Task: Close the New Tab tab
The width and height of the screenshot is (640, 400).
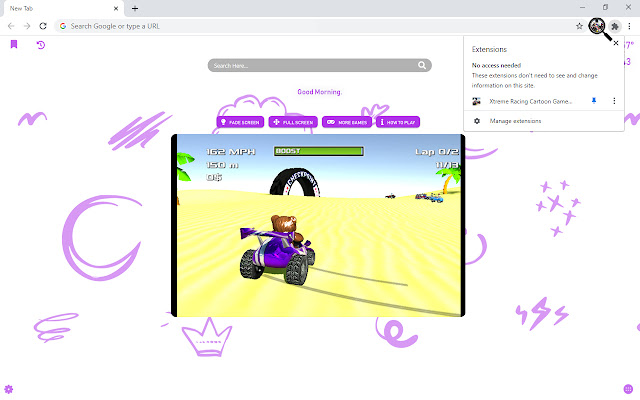Action: click(116, 8)
